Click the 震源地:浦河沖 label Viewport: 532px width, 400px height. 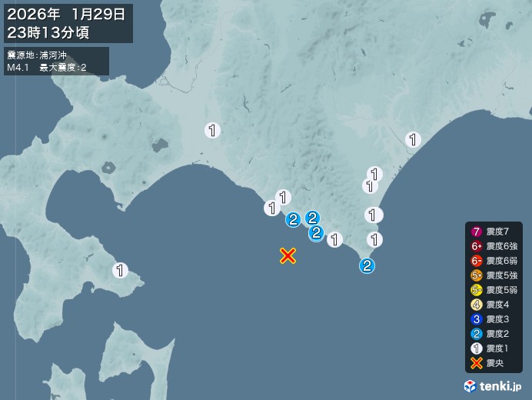click(x=37, y=55)
